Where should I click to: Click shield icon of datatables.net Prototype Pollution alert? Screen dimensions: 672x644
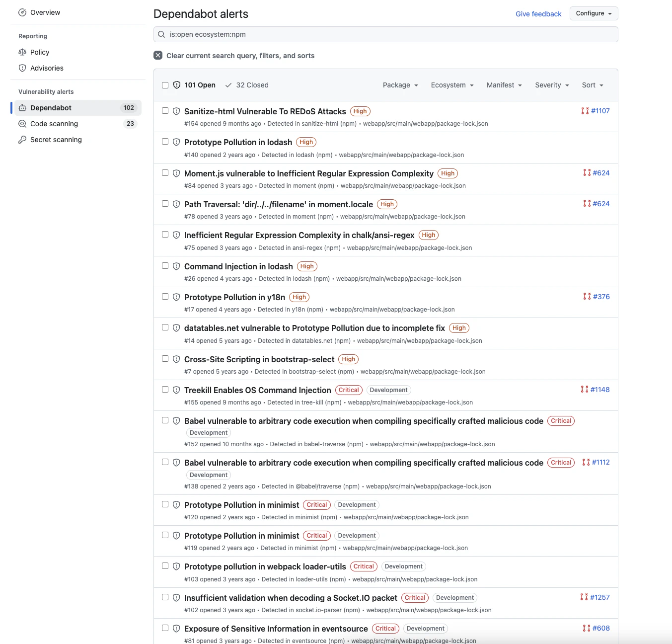tap(176, 328)
